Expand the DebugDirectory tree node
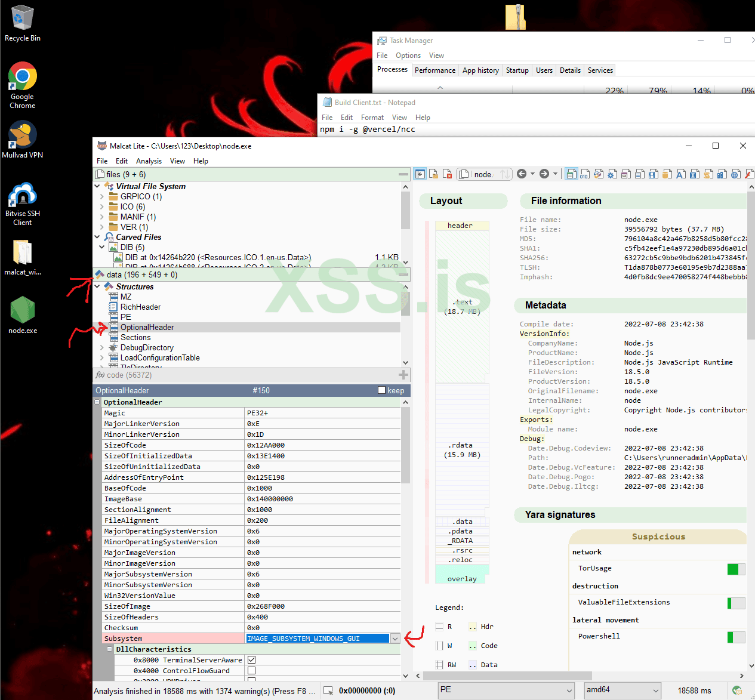The image size is (755, 700). (x=102, y=347)
